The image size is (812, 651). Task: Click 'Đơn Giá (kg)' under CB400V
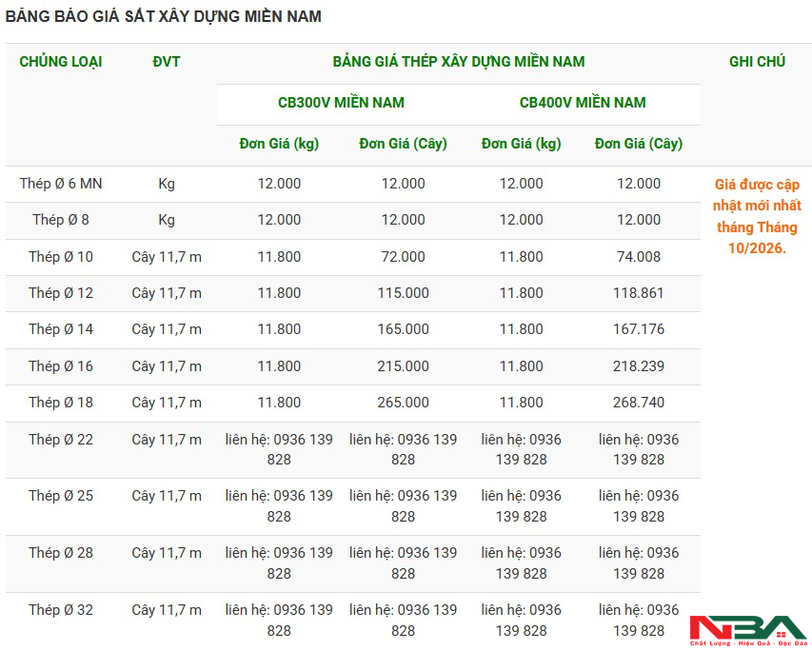click(x=521, y=144)
